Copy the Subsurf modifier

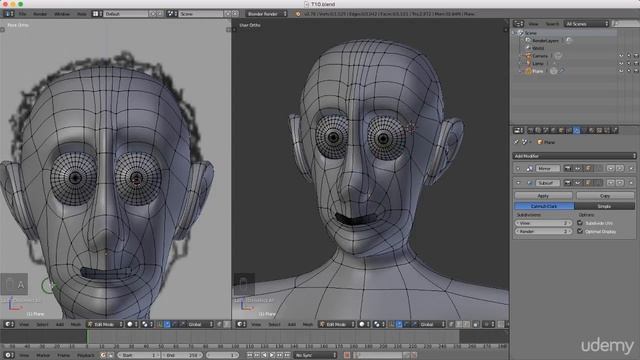(x=605, y=196)
